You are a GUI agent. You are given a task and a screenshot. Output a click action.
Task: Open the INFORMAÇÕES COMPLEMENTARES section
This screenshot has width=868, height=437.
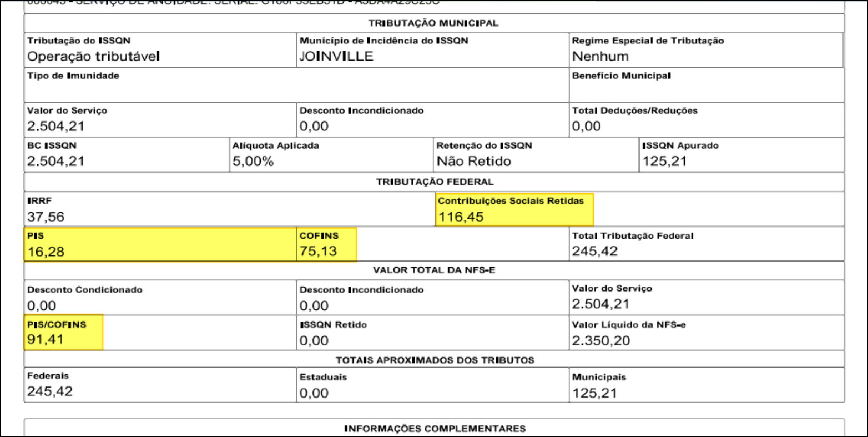[x=433, y=428]
